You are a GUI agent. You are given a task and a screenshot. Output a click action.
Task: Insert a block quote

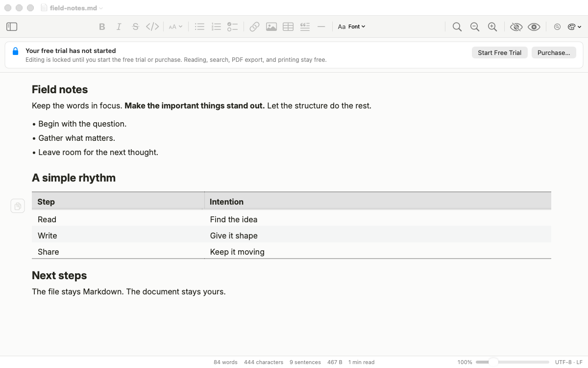point(305,26)
